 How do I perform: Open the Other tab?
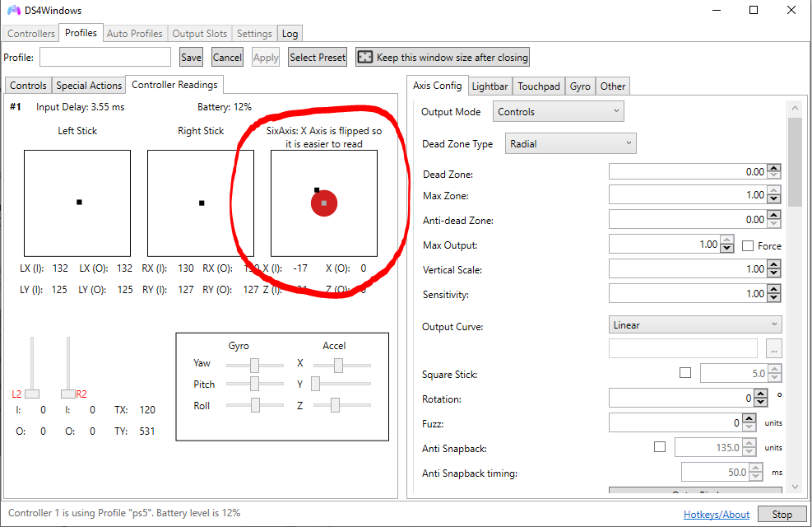(613, 86)
